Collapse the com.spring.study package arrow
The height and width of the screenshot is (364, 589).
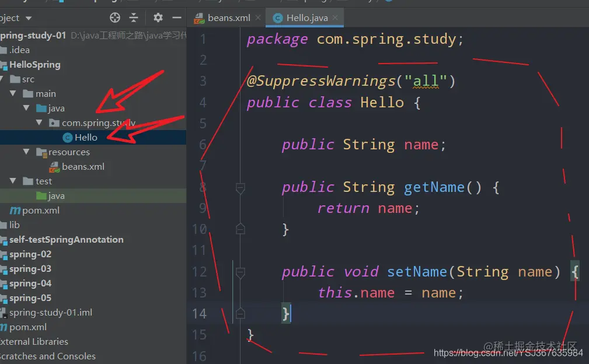[39, 123]
